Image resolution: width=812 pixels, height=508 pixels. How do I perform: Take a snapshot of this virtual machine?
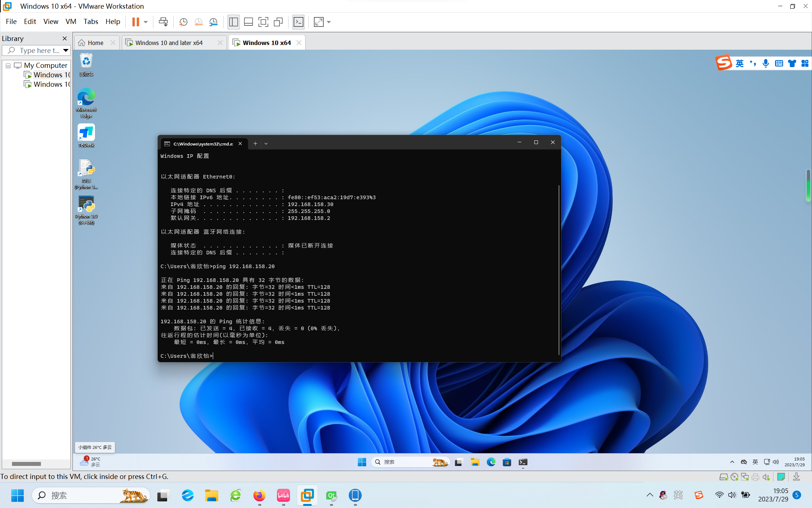tap(183, 22)
